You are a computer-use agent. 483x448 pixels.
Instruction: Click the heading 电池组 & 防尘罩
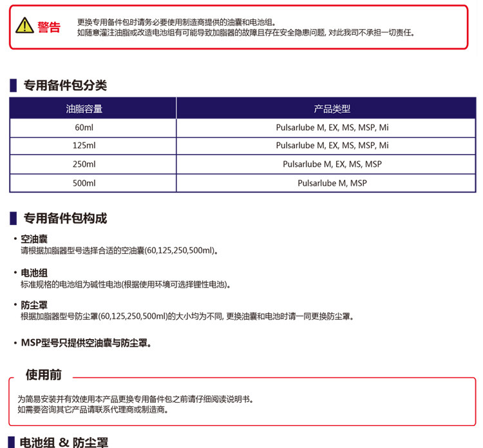coord(64,442)
